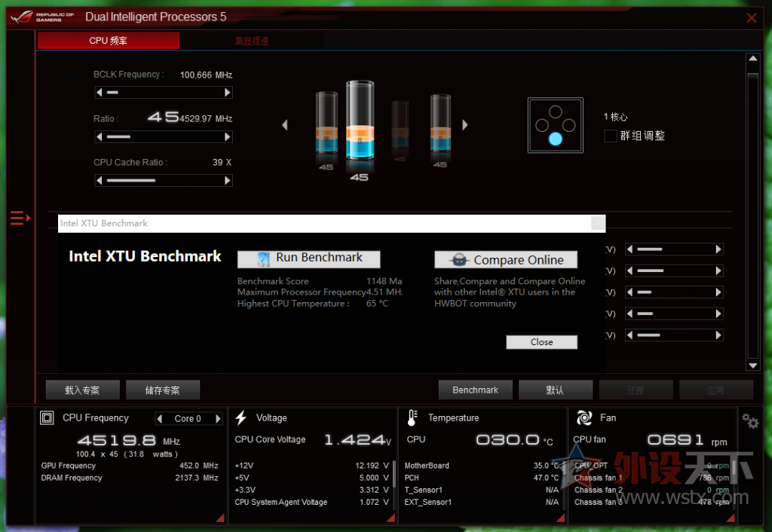The image size is (772, 532).
Task: Select the rightmost core cylinder
Action: (x=440, y=123)
